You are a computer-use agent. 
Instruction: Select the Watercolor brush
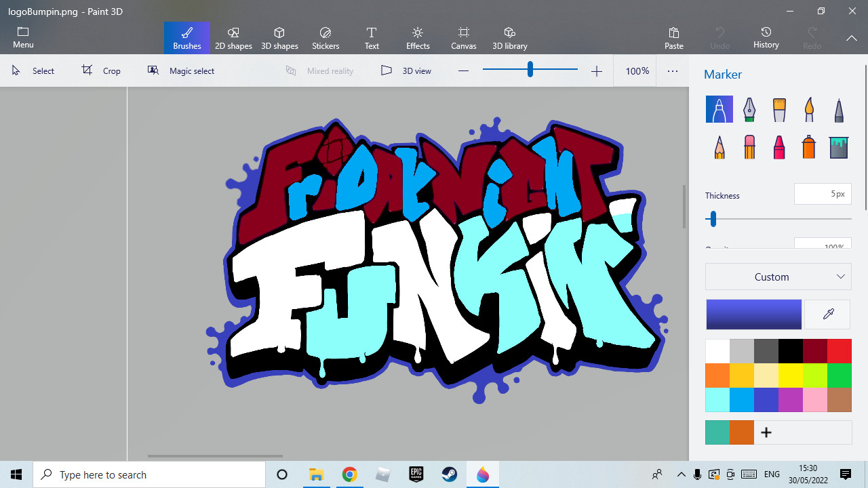pos(809,109)
